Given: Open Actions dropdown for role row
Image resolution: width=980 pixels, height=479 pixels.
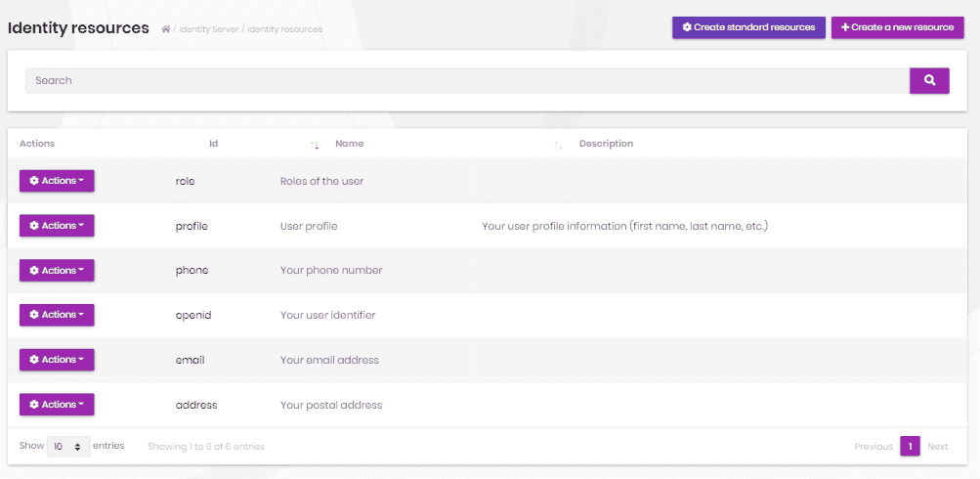Looking at the screenshot, I should tap(57, 181).
